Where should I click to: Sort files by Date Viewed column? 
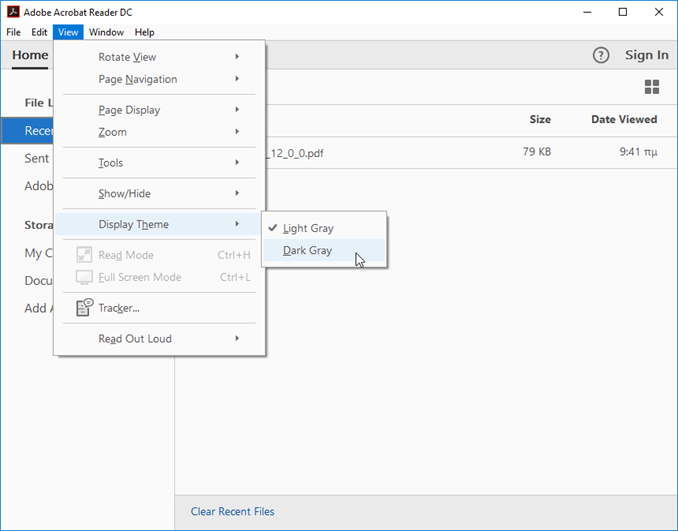point(624,119)
